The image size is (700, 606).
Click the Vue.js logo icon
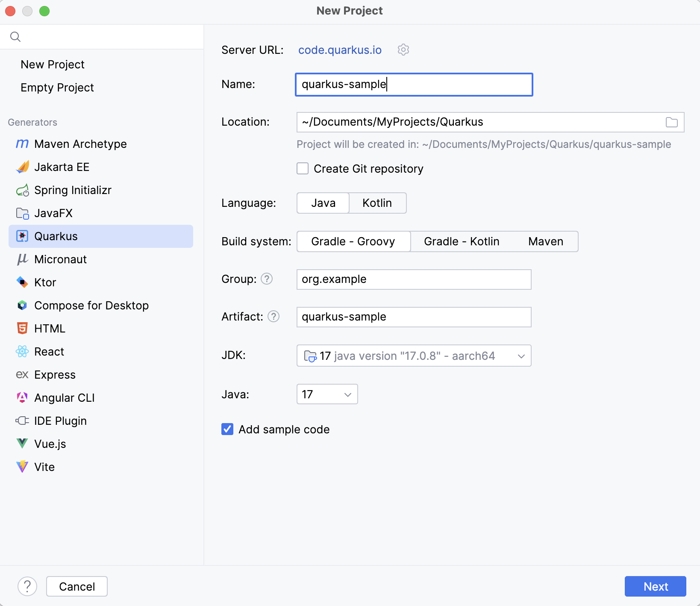(x=22, y=444)
